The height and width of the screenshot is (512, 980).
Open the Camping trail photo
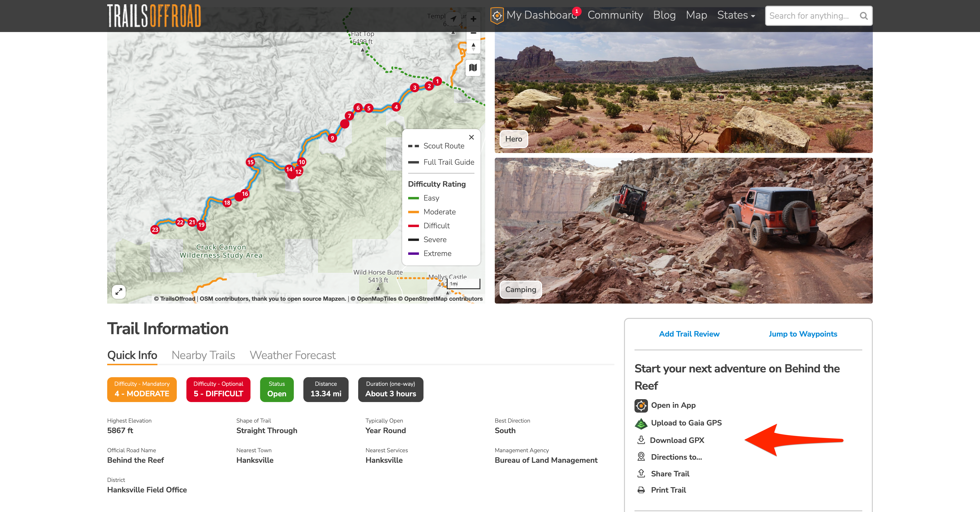coord(683,231)
